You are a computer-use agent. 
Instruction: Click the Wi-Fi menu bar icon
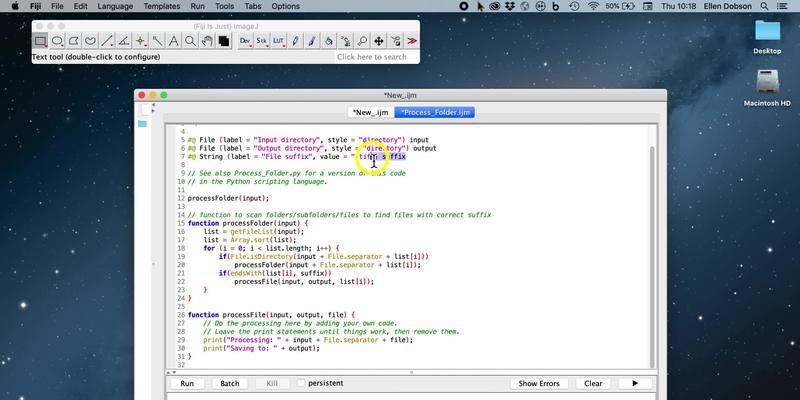pyautogui.click(x=593, y=6)
